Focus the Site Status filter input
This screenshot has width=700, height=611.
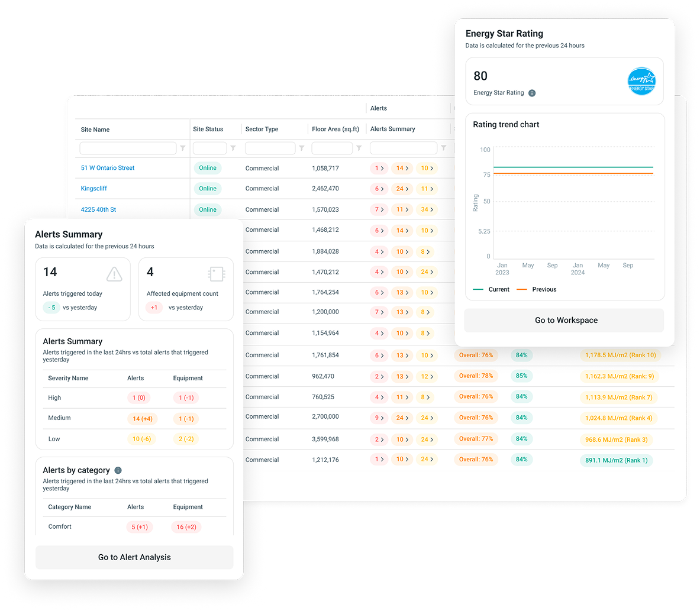tap(210, 148)
